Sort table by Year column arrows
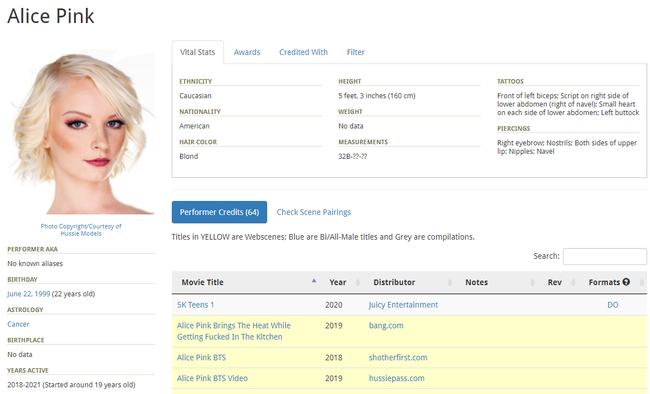The image size is (650, 394). pyautogui.click(x=358, y=282)
